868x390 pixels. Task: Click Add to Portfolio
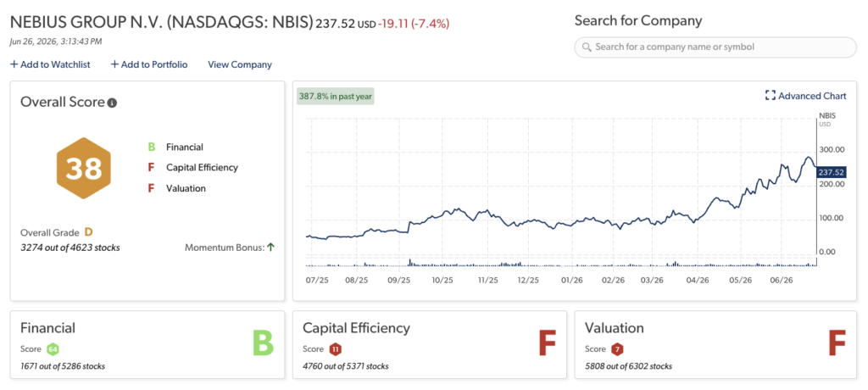pos(149,64)
